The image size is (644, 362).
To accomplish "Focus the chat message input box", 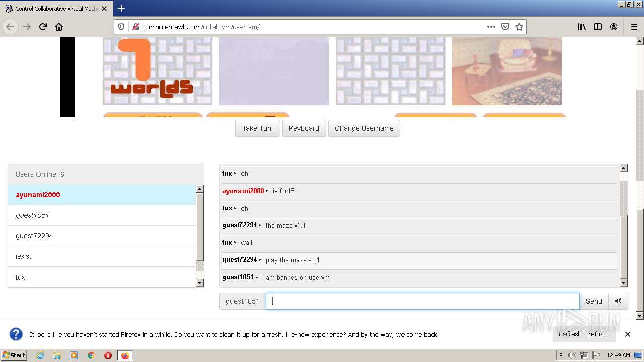I will click(x=422, y=301).
